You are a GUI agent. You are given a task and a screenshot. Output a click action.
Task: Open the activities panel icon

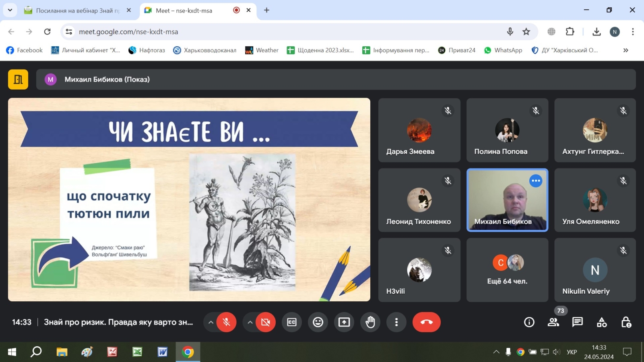point(602,322)
